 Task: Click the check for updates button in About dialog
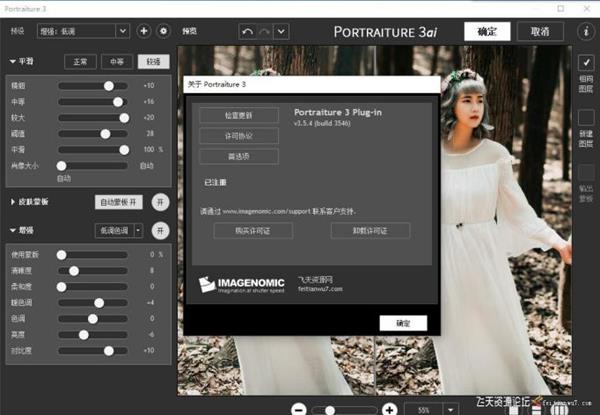pyautogui.click(x=239, y=115)
